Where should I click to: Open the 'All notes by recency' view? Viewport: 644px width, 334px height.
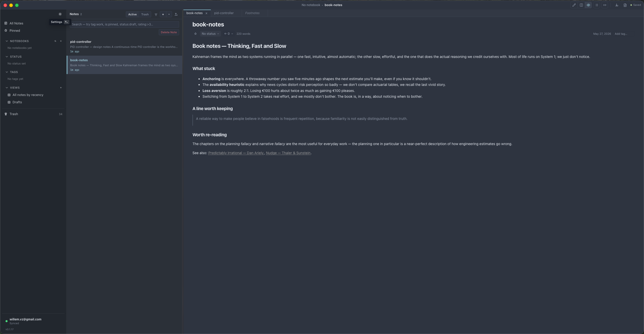click(28, 95)
